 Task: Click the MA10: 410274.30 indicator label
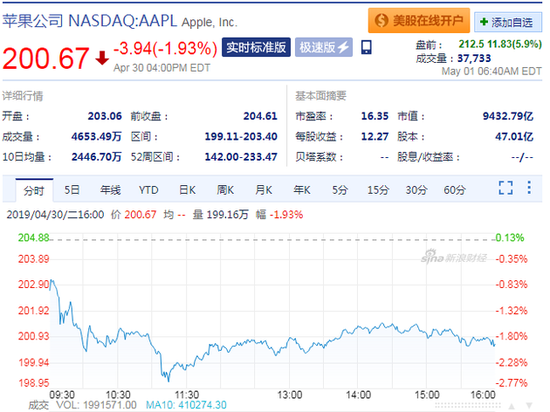[186, 405]
